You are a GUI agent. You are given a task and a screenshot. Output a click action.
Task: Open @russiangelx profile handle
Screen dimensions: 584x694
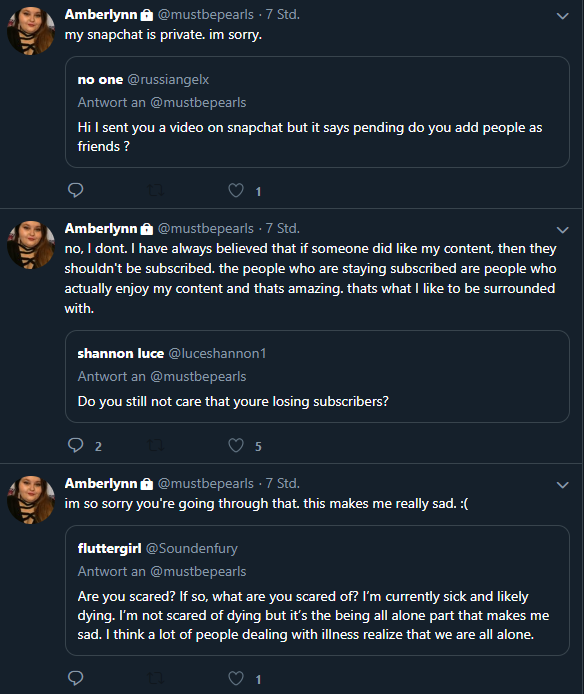coord(168,80)
